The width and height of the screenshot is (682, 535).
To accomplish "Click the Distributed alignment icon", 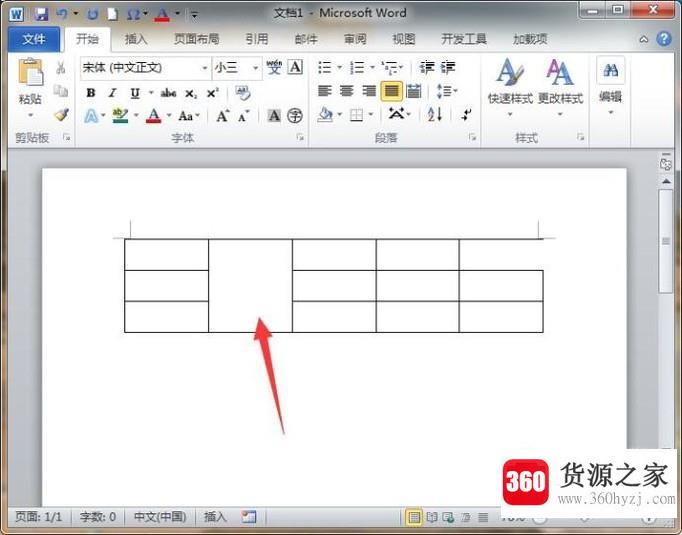I will coord(414,91).
